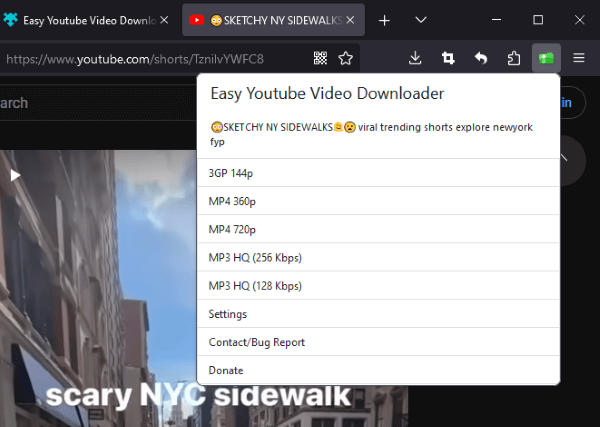
Task: Select the SKETCHY NY SIDEWALKS tab
Action: pos(273,20)
